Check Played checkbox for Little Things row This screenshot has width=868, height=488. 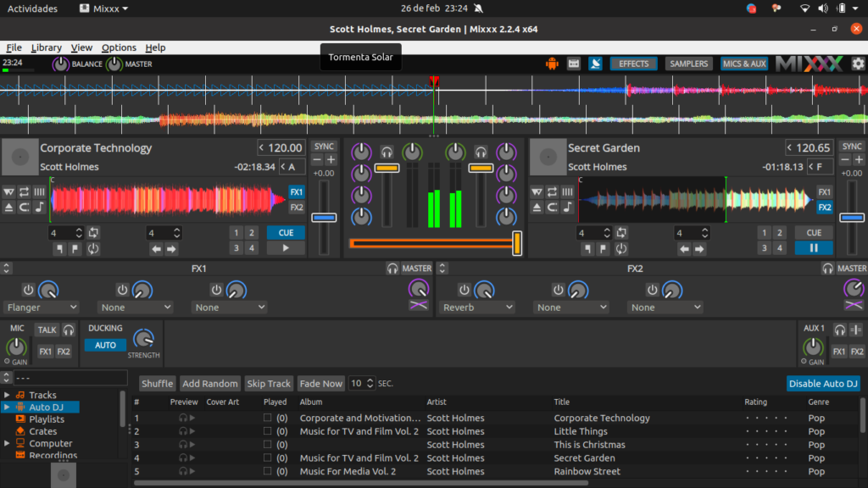point(267,431)
